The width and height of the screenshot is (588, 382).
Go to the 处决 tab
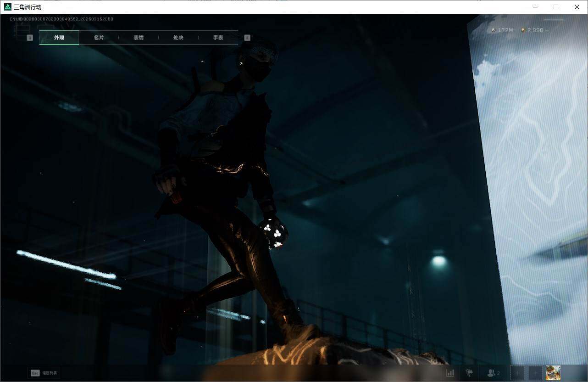coord(178,38)
